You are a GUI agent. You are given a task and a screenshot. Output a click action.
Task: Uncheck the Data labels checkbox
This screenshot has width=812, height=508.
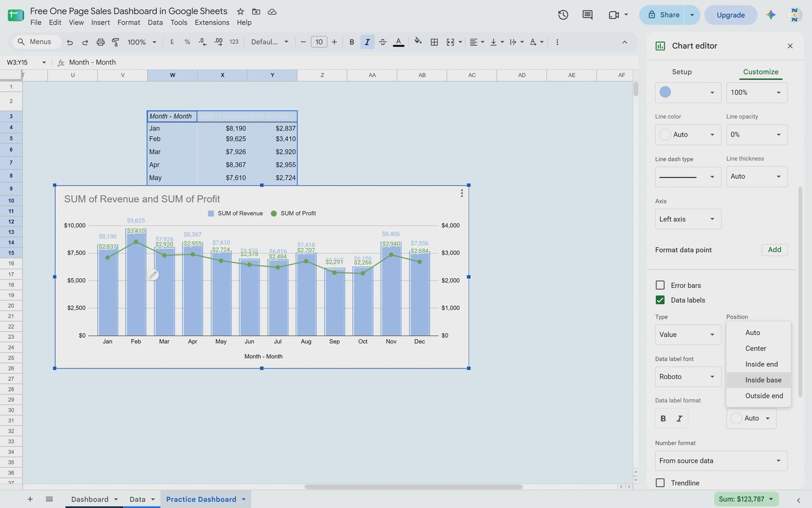point(660,300)
